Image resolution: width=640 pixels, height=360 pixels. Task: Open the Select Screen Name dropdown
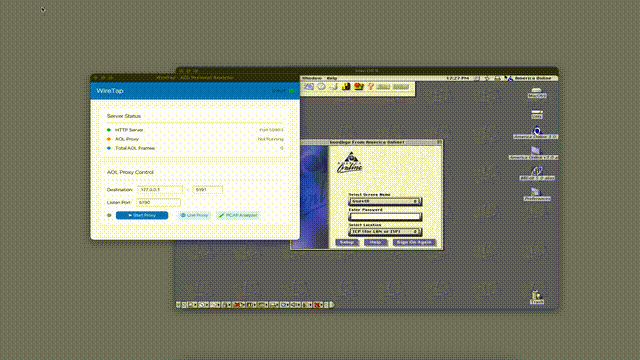pos(385,201)
